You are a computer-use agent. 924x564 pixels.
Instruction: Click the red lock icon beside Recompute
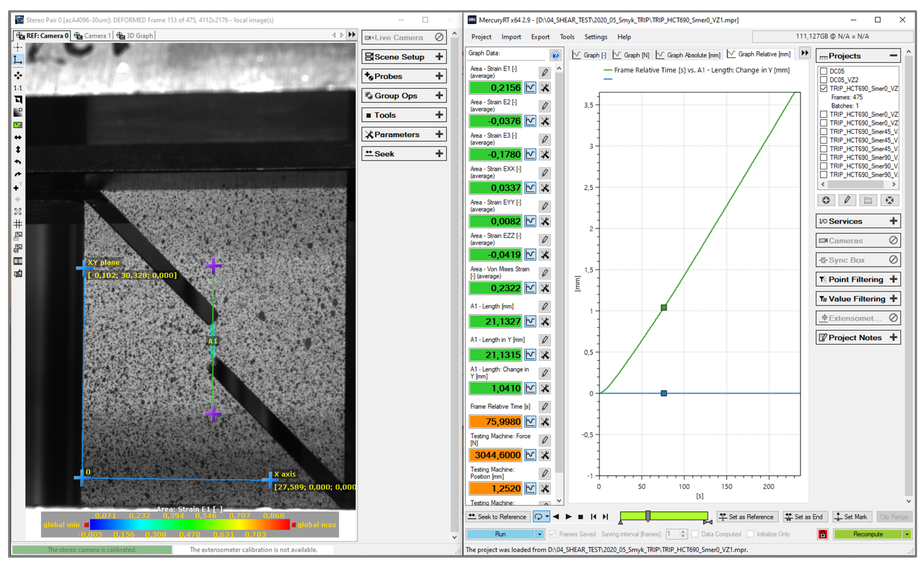click(823, 534)
